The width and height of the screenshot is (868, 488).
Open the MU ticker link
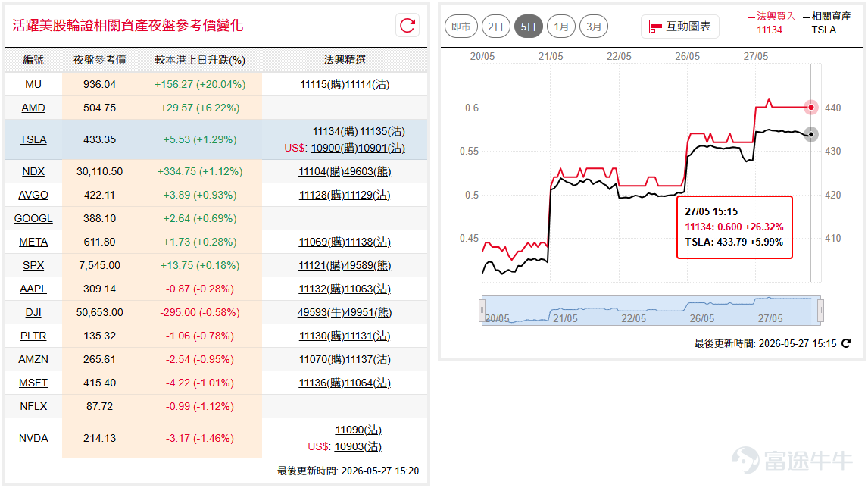(x=33, y=84)
